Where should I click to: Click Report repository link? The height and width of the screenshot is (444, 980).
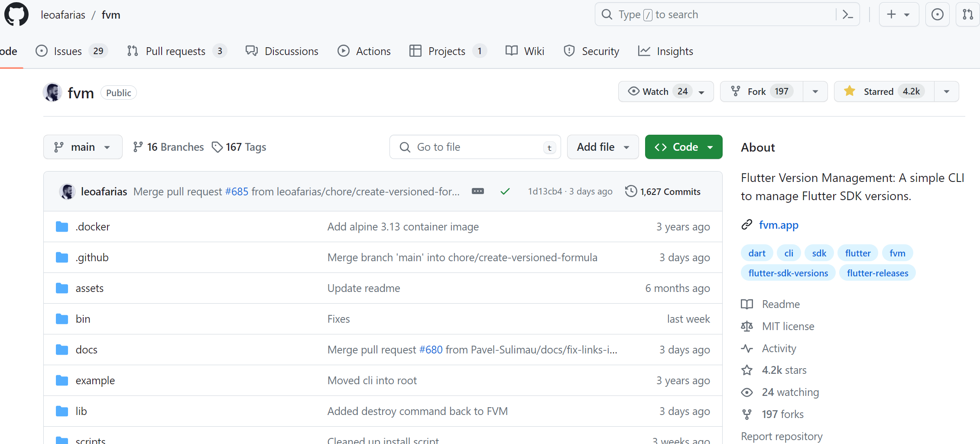[782, 436]
